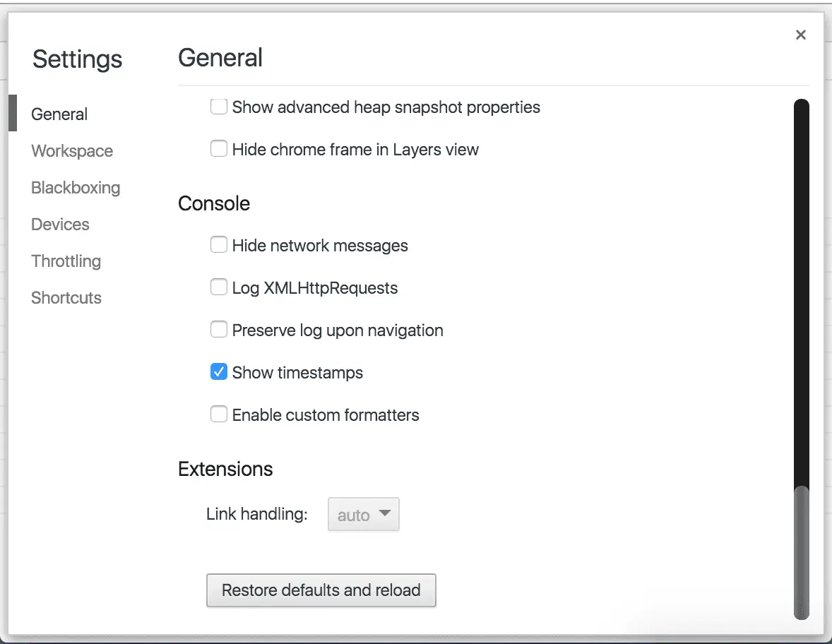Viewport: 832px width, 644px height.
Task: Click the Console section heading
Action: click(x=214, y=203)
